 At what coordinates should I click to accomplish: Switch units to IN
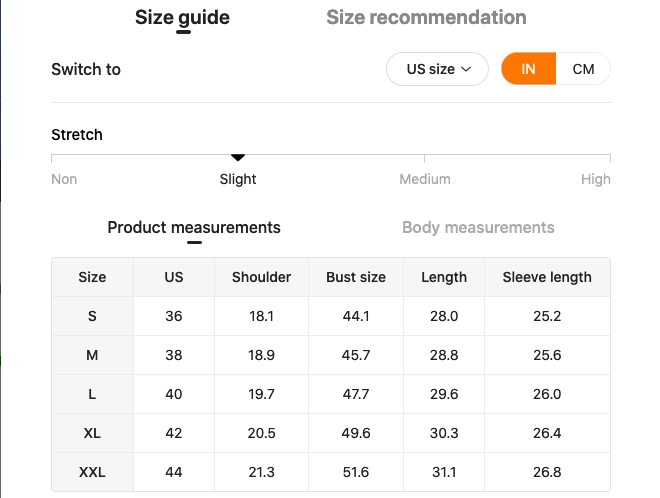click(x=528, y=69)
